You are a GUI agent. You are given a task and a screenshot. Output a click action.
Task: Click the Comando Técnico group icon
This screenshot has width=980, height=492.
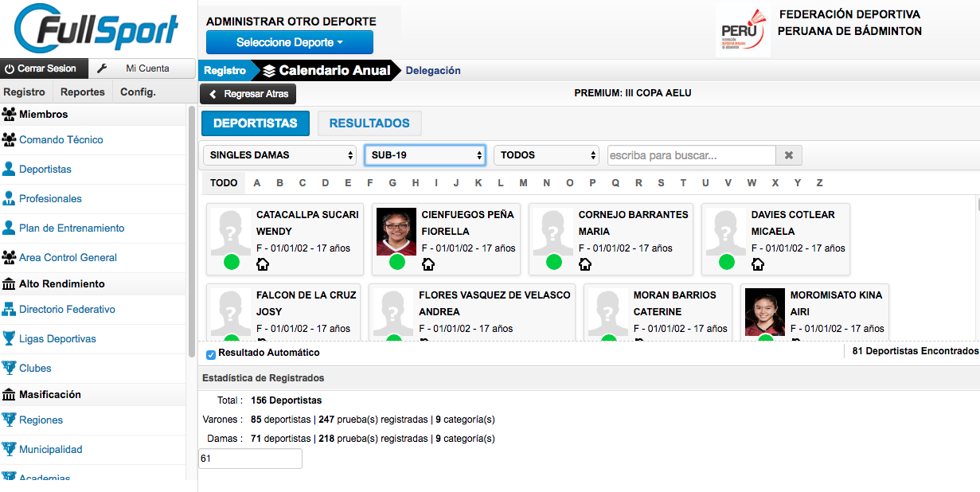tap(10, 140)
